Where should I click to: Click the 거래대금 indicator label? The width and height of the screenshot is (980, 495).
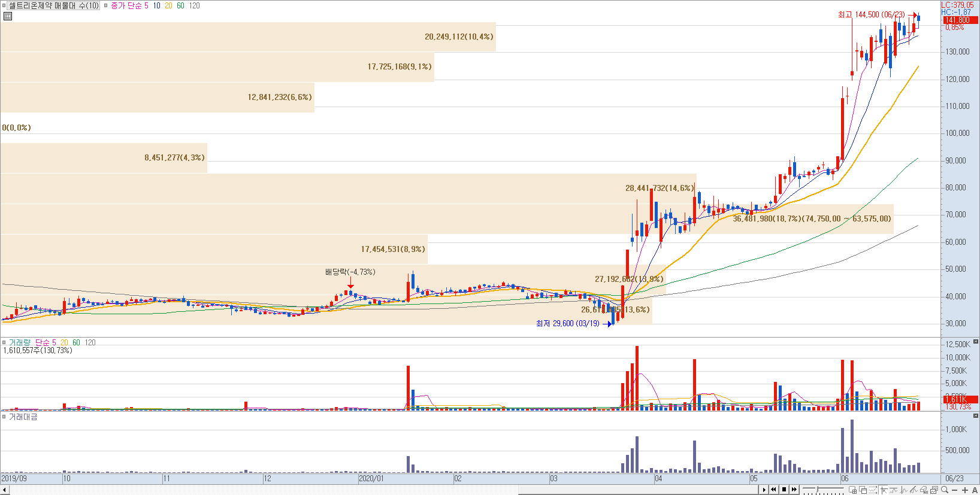[x=23, y=417]
